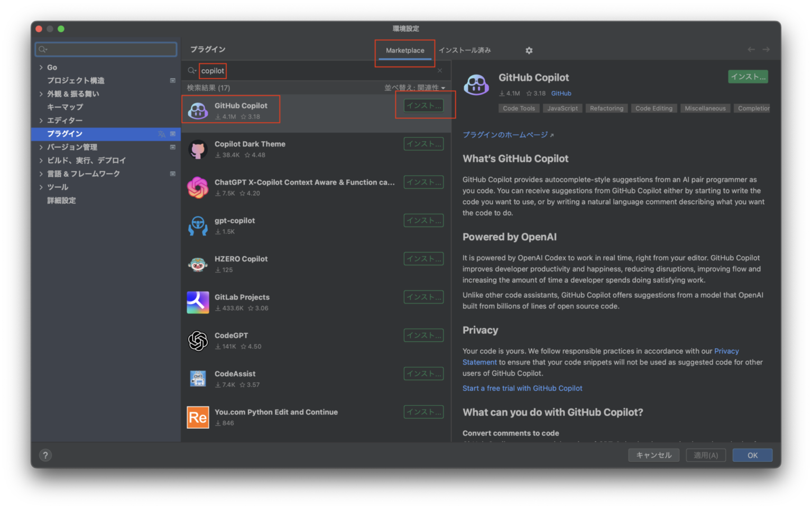Switch to the インストール済み tab
The height and width of the screenshot is (509, 812).
(464, 50)
